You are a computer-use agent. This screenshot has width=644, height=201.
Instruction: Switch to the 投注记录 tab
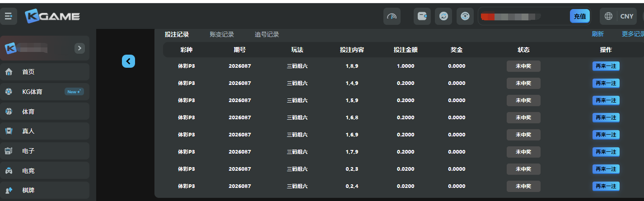177,34
